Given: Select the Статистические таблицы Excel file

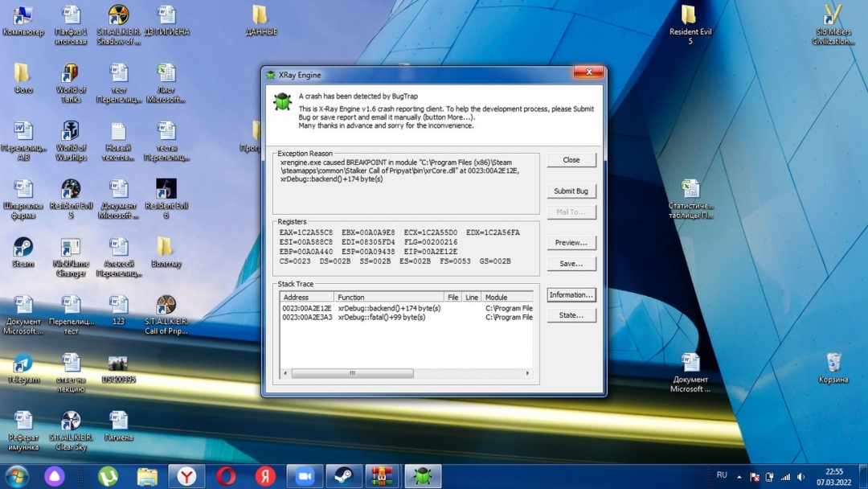Looking at the screenshot, I should coord(690,199).
